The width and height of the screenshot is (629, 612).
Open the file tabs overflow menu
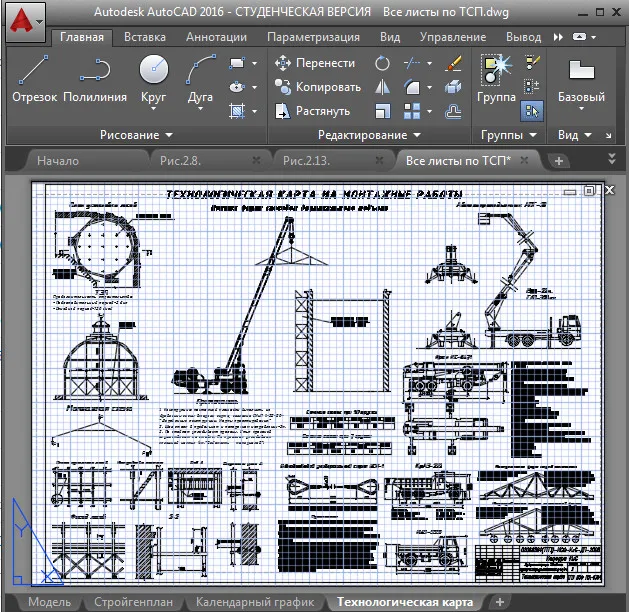612,158
